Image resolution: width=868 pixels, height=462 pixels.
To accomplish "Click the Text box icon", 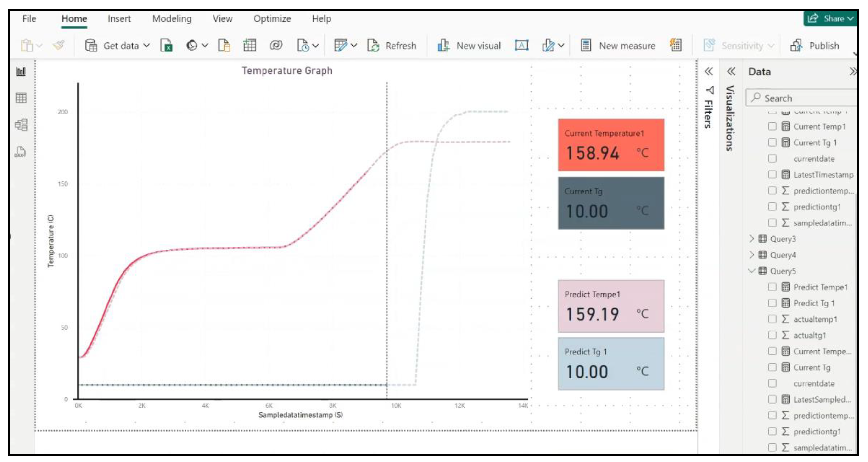I will (x=521, y=46).
